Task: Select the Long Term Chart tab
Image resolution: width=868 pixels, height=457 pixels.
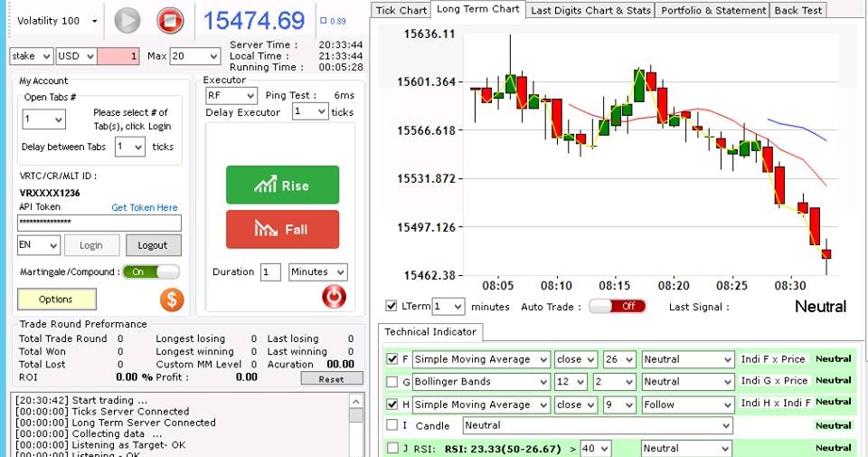Action: (477, 9)
